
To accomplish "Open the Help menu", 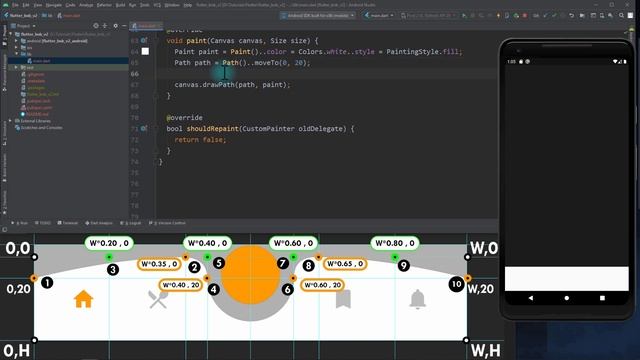I will (x=187, y=5).
